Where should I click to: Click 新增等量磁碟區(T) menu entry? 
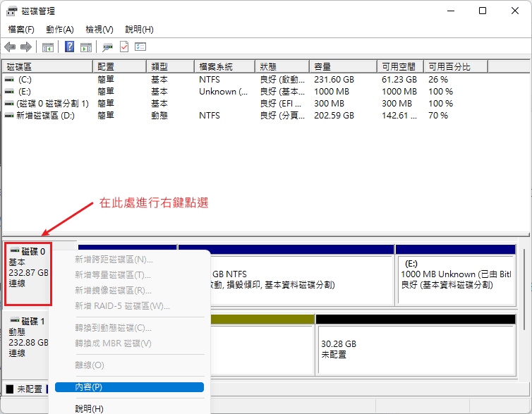129,275
